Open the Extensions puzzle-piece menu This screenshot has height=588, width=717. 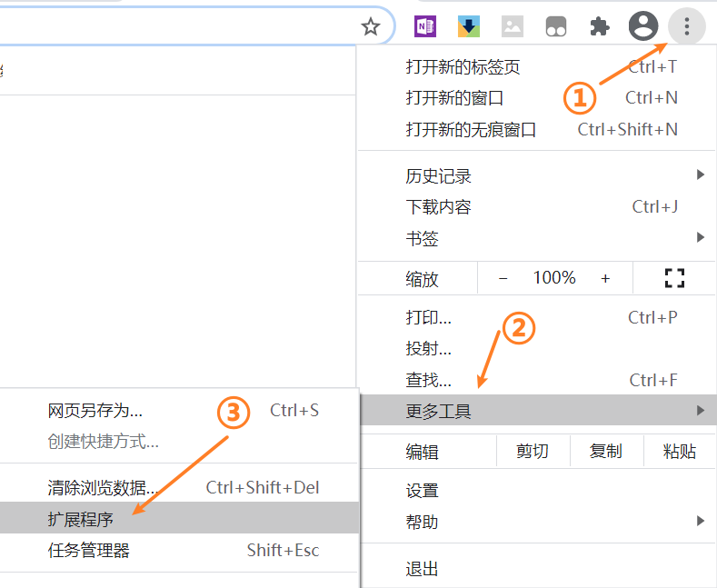600,26
